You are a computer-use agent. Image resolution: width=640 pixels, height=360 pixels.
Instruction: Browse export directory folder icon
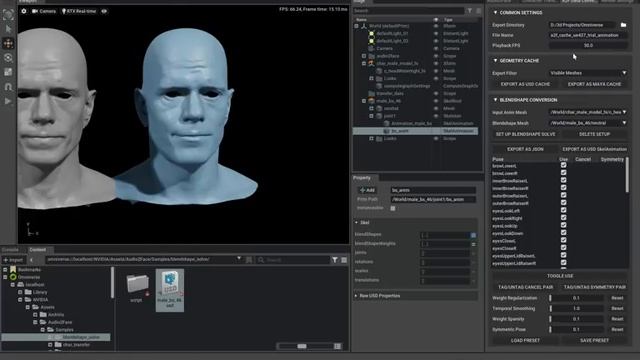(623, 25)
